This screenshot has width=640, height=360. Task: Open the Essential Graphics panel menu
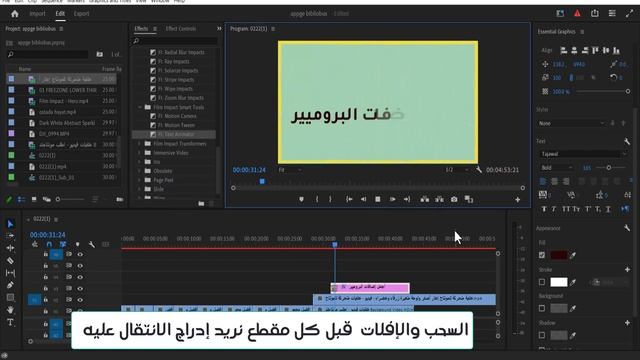[582, 32]
